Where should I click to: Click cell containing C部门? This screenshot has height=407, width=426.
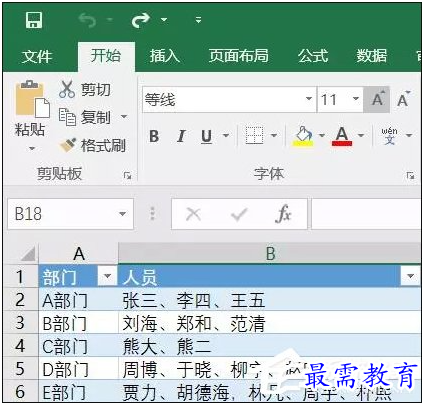(x=78, y=346)
